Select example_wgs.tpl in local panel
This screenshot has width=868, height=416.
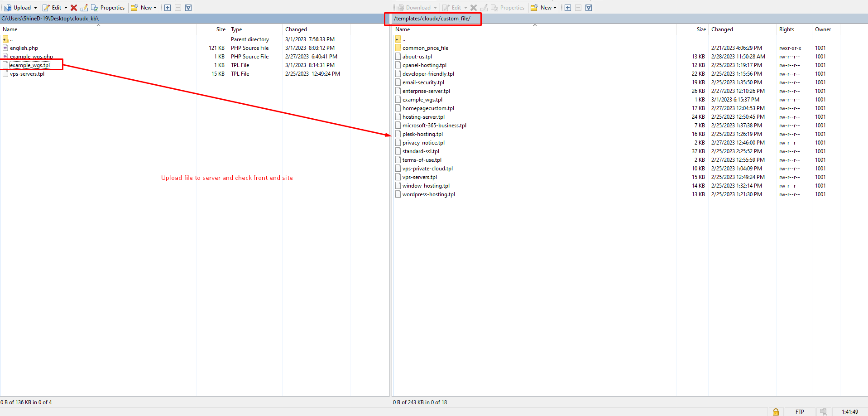click(30, 65)
